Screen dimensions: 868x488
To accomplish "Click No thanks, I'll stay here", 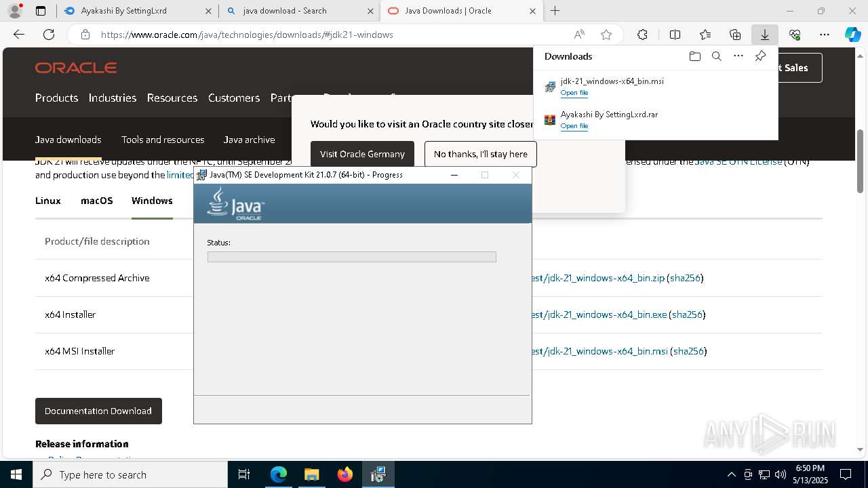I will tap(481, 154).
